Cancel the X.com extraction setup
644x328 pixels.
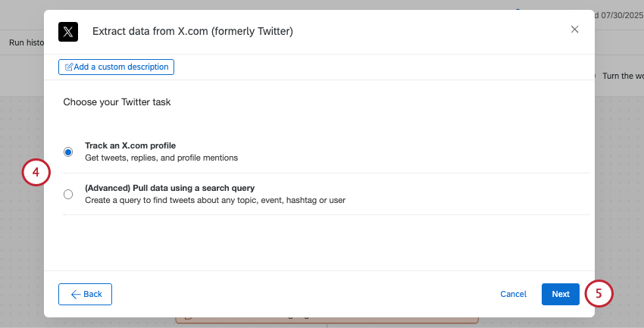point(514,294)
